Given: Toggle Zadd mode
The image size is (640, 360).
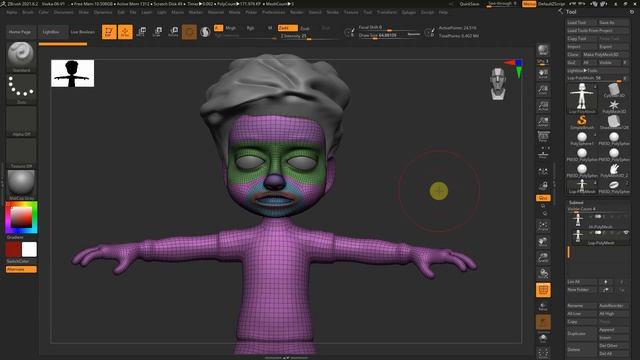Looking at the screenshot, I should (287, 28).
